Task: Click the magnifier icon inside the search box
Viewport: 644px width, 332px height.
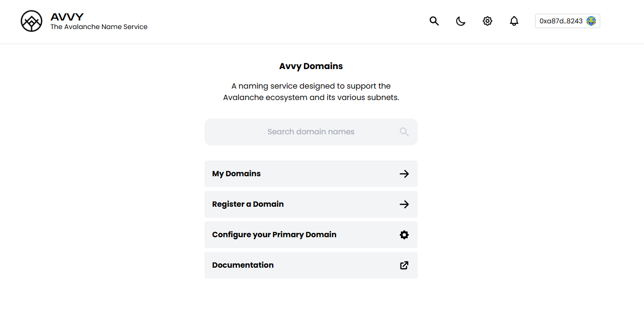Action: click(x=404, y=132)
